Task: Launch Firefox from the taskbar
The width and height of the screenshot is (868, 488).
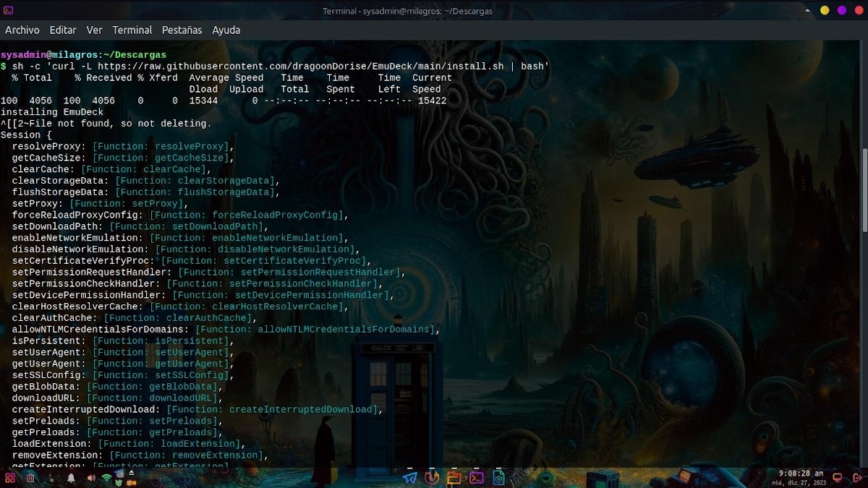Action: pyautogui.click(x=432, y=479)
